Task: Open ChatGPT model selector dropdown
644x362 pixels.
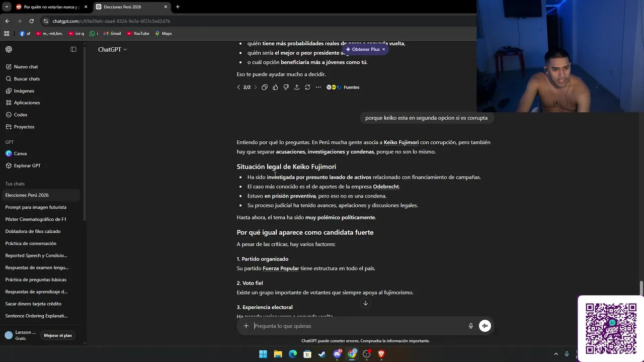Action: tap(112, 49)
